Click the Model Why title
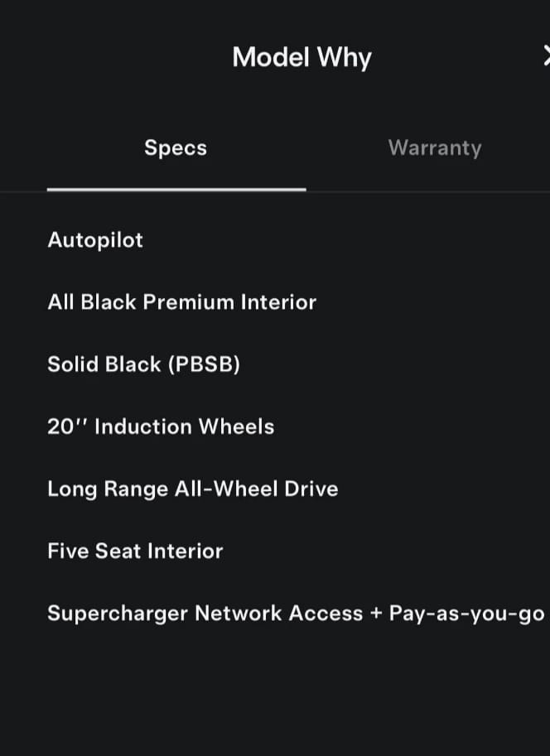550x756 pixels. [x=302, y=57]
